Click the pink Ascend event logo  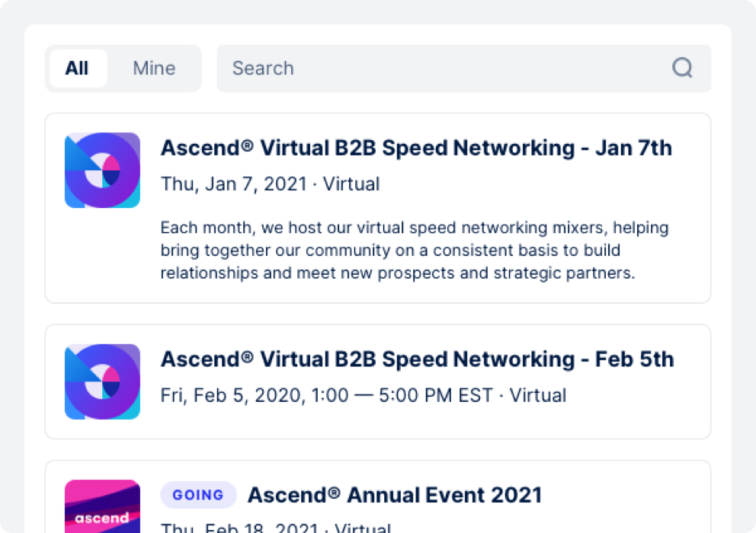[102, 507]
